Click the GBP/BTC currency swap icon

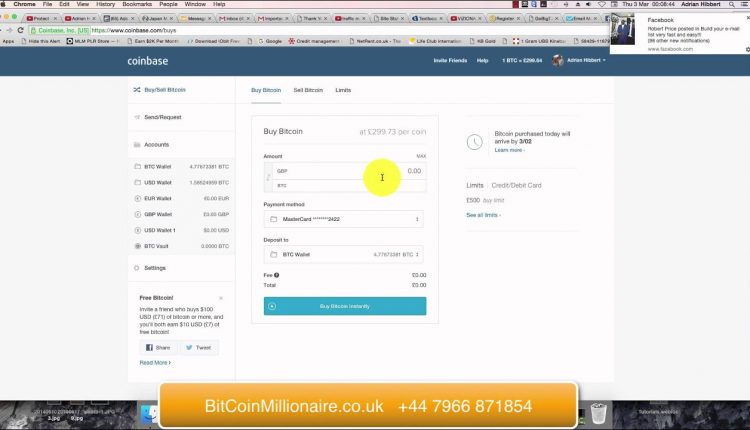[268, 177]
